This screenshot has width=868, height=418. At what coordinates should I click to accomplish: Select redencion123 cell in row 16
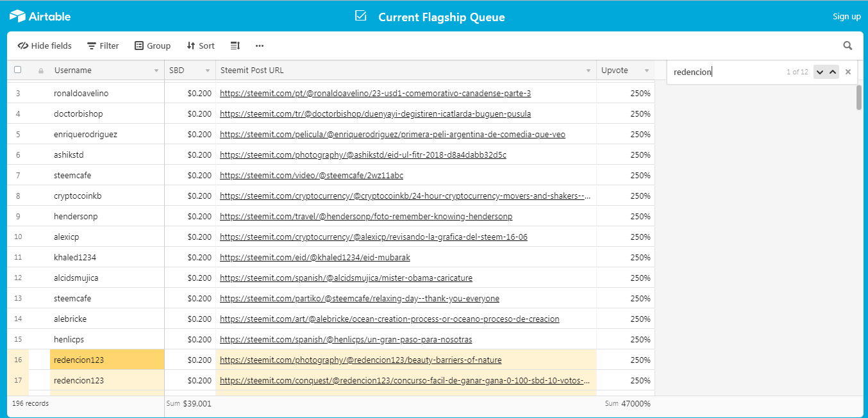click(107, 360)
